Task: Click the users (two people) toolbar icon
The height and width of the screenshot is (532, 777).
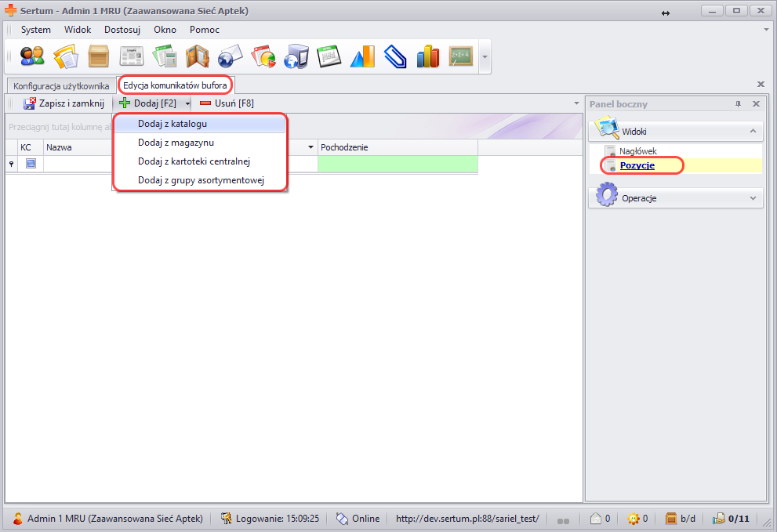Action: [x=32, y=56]
